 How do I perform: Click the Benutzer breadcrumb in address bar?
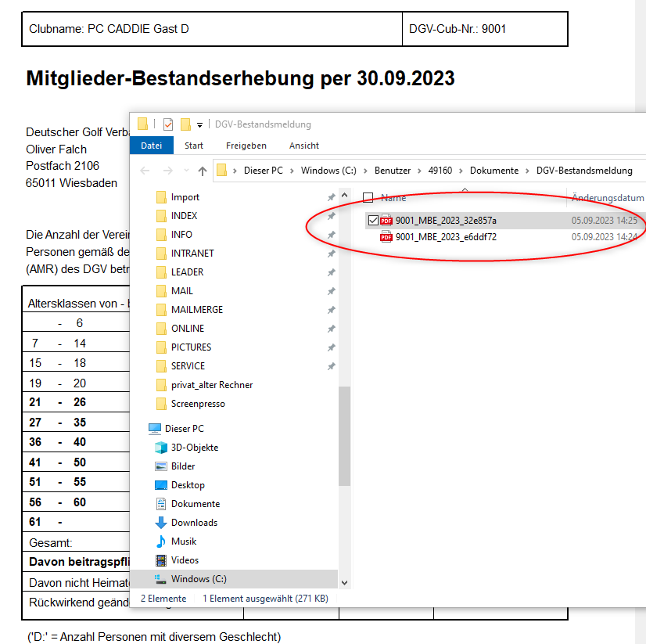click(x=392, y=171)
